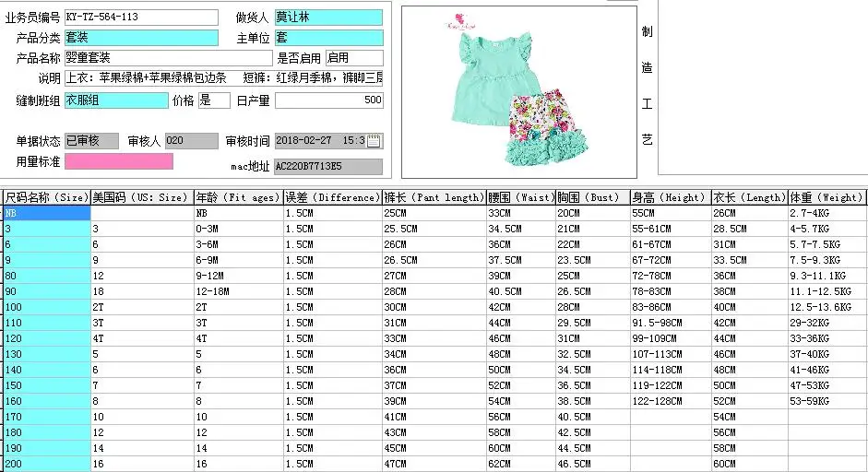Click the weight cell 2.7-4KG

coord(827,213)
